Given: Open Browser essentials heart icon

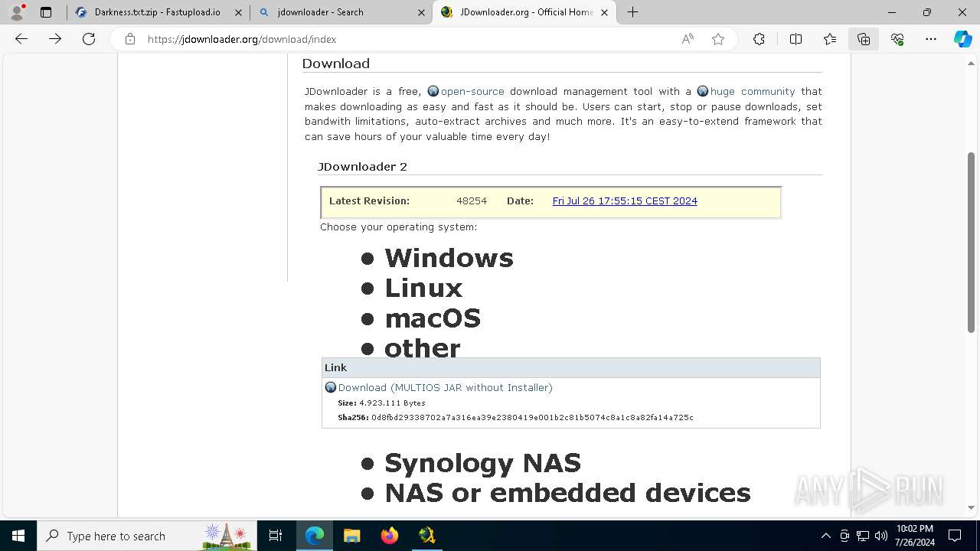Looking at the screenshot, I should pos(897,39).
